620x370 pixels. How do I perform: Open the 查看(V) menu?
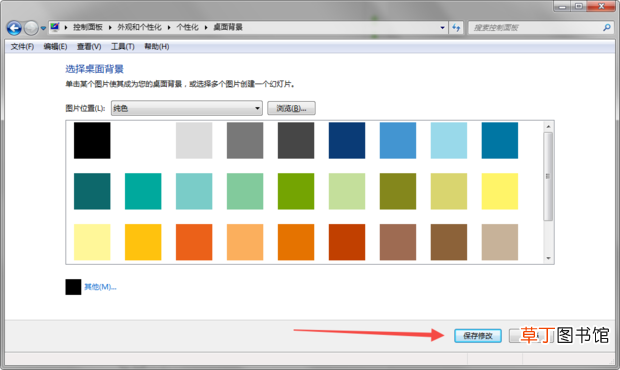89,47
